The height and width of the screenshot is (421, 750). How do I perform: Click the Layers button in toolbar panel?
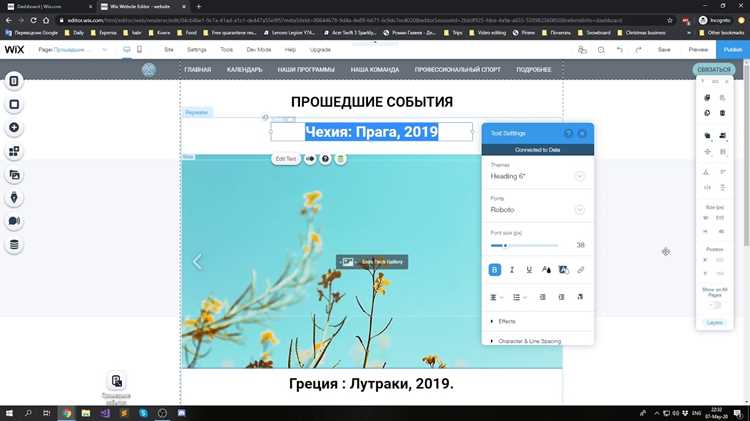pos(715,322)
